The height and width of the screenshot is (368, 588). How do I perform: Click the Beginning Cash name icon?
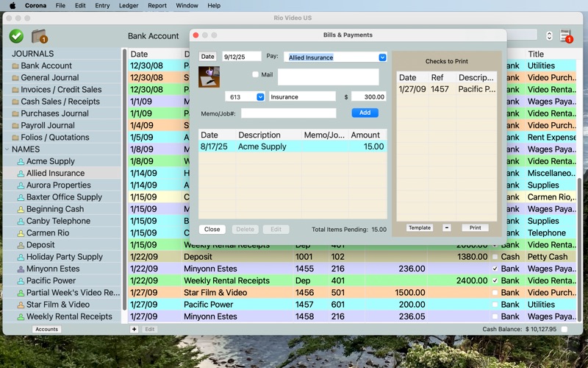tap(21, 209)
